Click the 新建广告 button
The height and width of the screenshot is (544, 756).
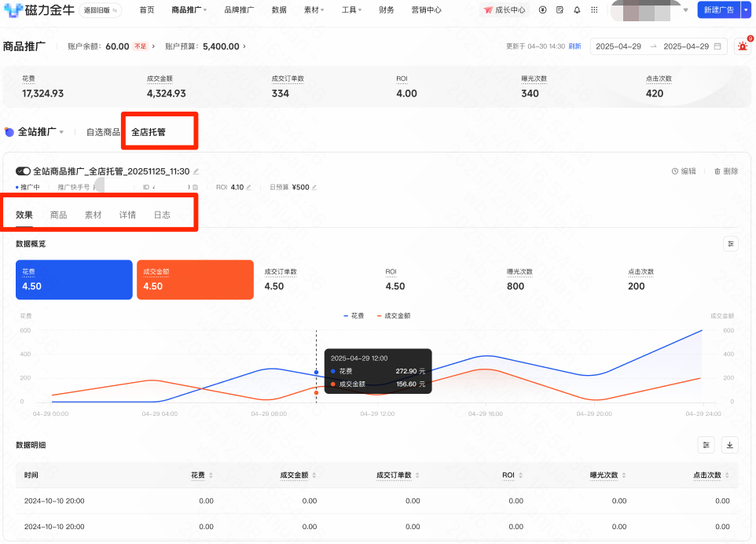pos(719,9)
